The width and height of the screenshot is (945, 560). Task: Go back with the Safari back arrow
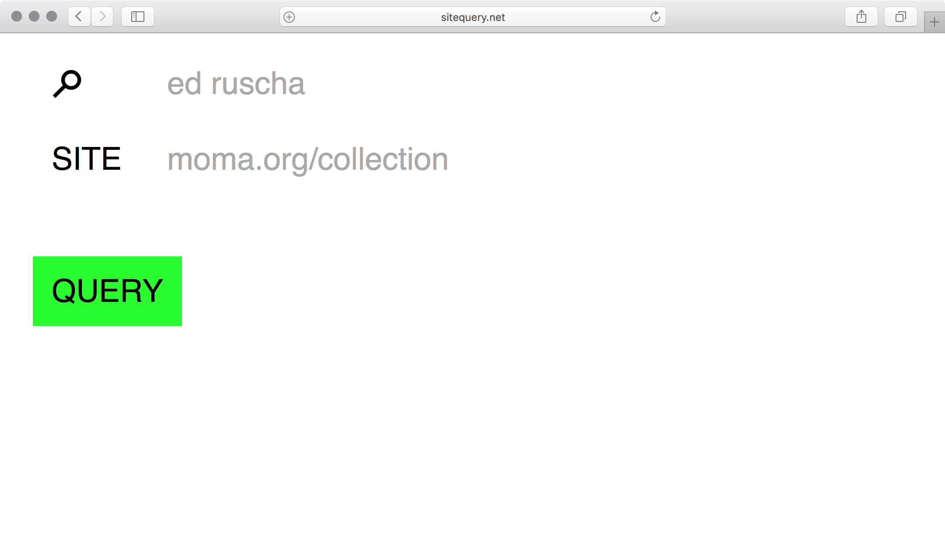(79, 17)
